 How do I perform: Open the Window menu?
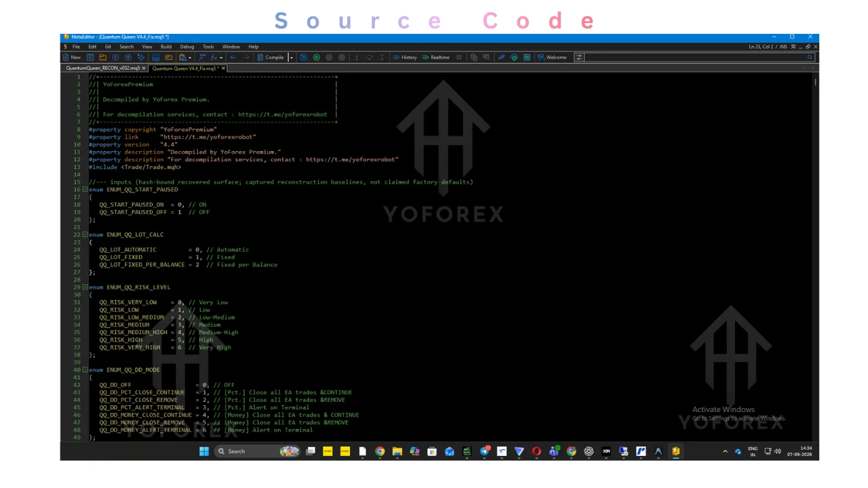(x=231, y=47)
